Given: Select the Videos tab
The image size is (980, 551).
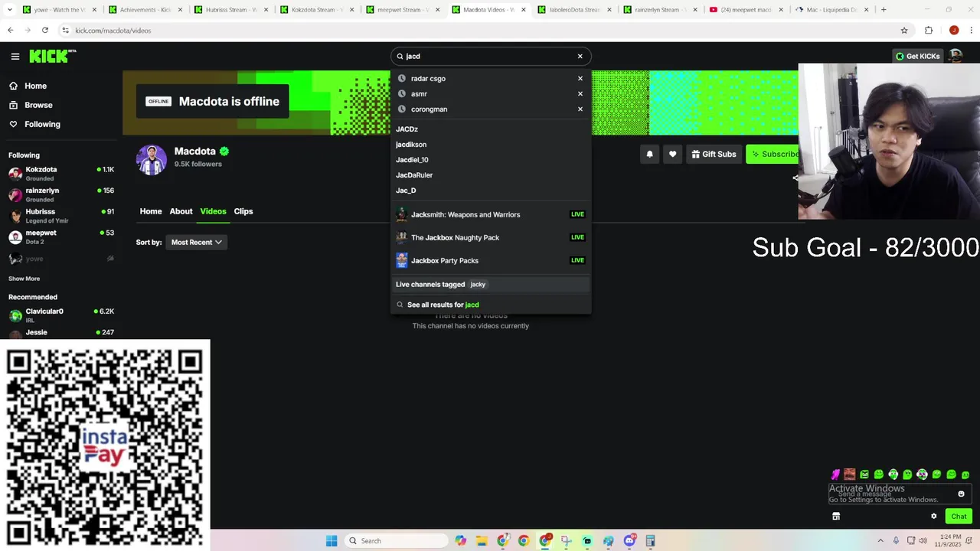Looking at the screenshot, I should coord(213,211).
